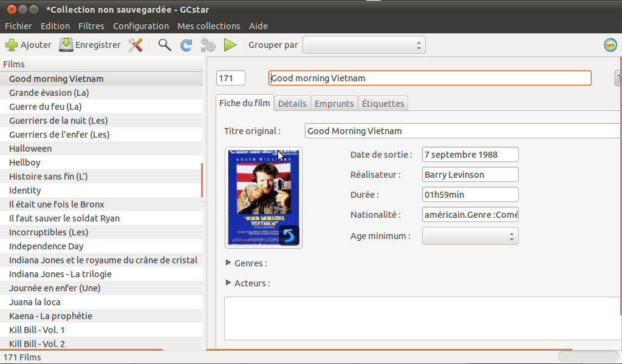The width and height of the screenshot is (622, 364).
Task: Click the Réalisateur field with Barry Levinson
Action: (x=470, y=175)
